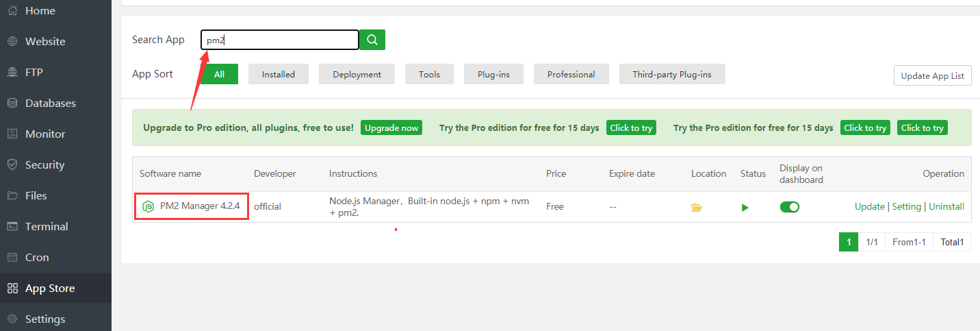Select the Third-party Plug-ins tab
980x331 pixels.
[672, 75]
